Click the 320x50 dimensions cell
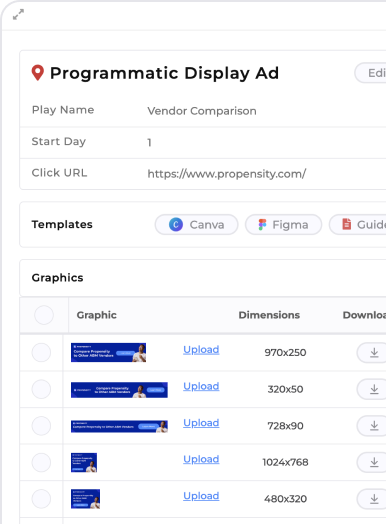Viewport: 386px width, 524px height. click(285, 389)
